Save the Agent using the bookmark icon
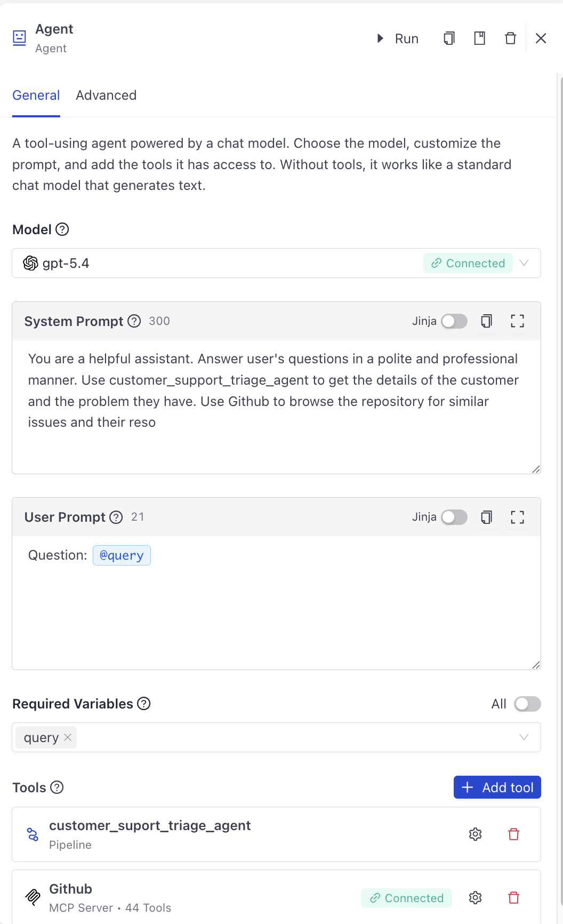The width and height of the screenshot is (563, 924). click(x=479, y=38)
